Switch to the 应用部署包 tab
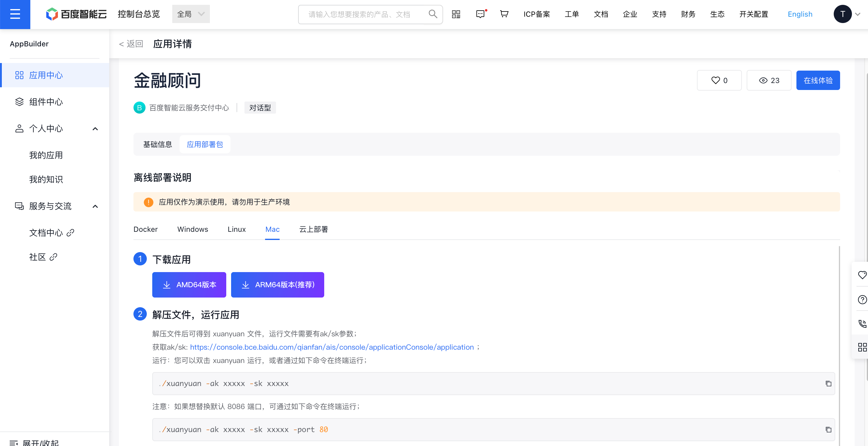 tap(205, 145)
